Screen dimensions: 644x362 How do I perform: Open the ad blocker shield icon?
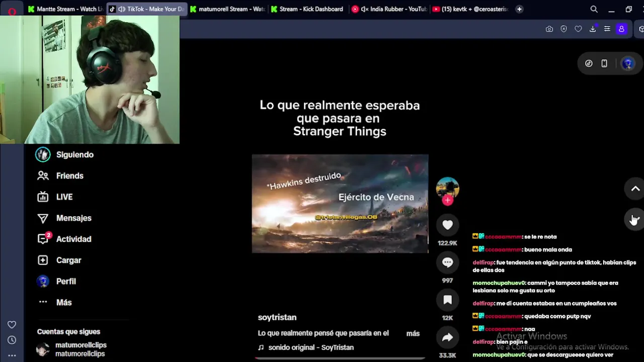(x=563, y=29)
